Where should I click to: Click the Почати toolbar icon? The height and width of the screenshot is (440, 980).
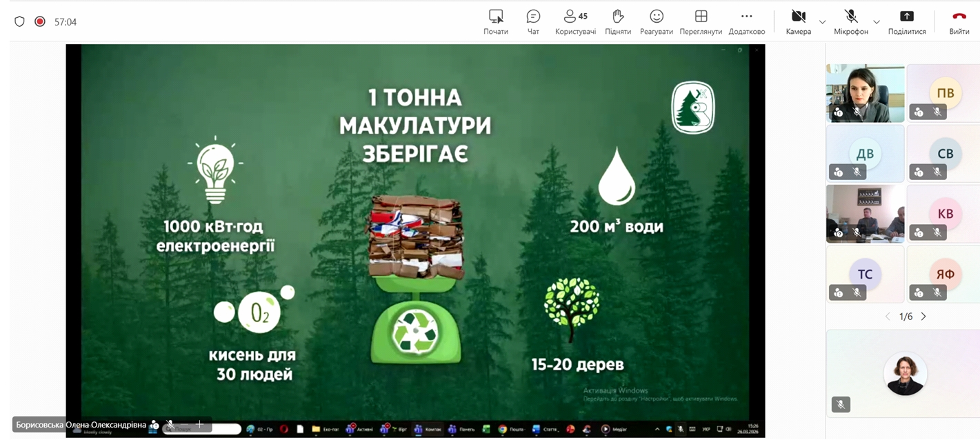pyautogui.click(x=496, y=22)
